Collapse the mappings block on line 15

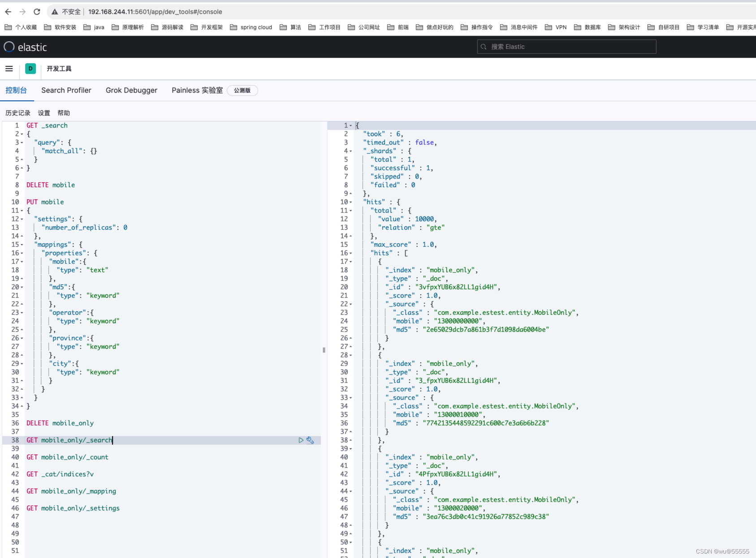pyautogui.click(x=21, y=245)
